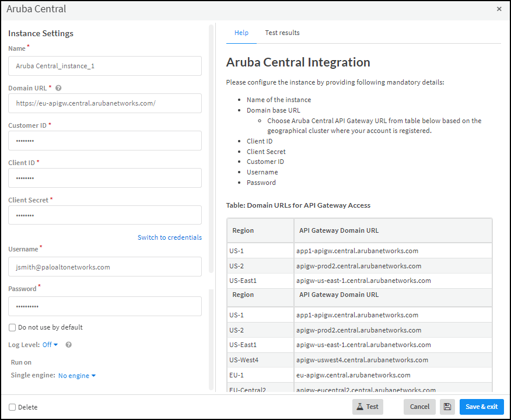Expand the Single engine dropdown

(77, 376)
